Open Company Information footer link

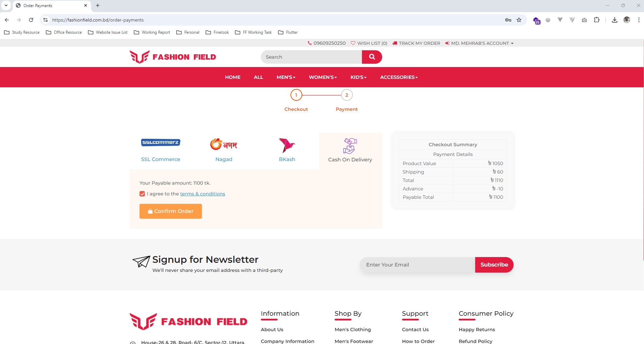point(287,341)
